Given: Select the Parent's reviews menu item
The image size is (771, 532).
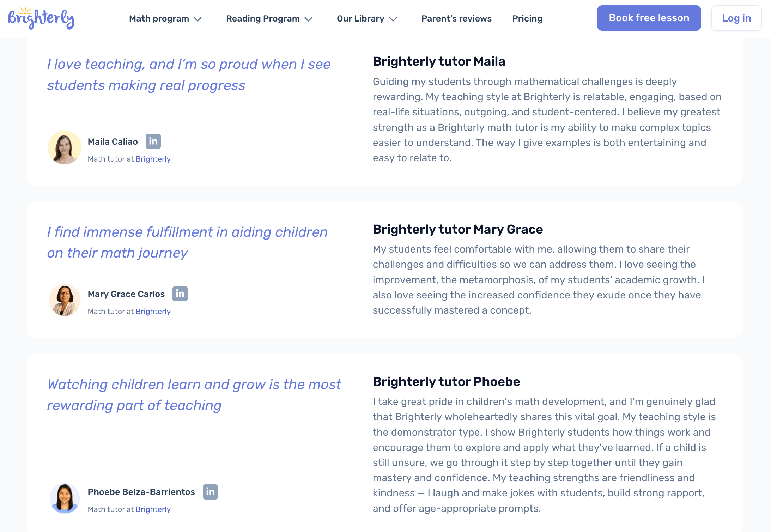Looking at the screenshot, I should point(456,18).
